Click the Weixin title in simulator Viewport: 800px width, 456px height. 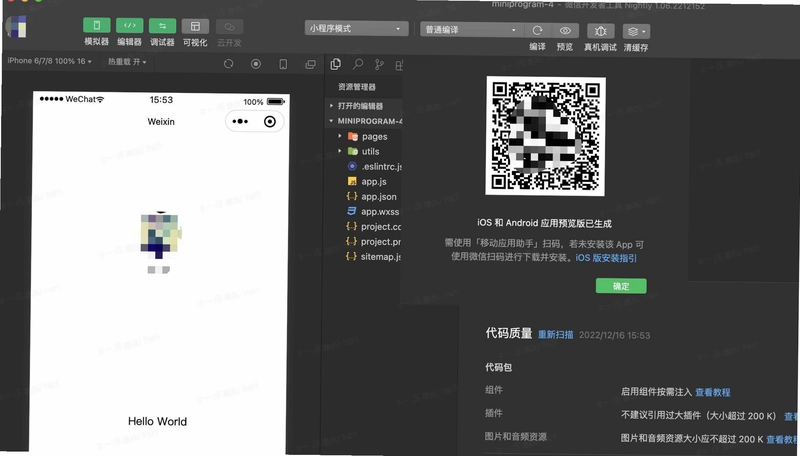(161, 121)
